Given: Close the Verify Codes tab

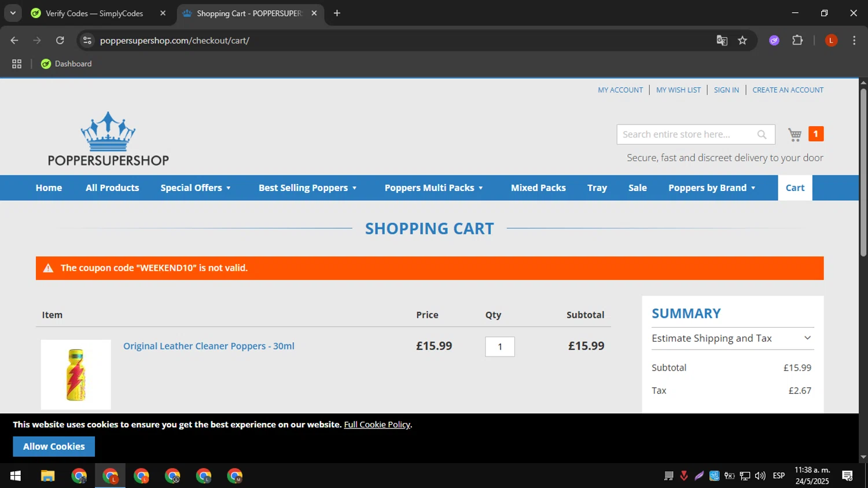Looking at the screenshot, I should coord(163,13).
